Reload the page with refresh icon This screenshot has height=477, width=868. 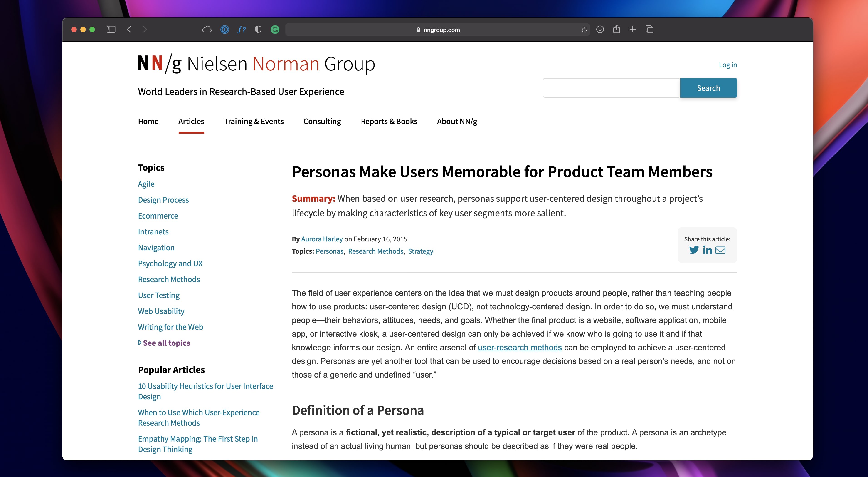[x=584, y=30]
